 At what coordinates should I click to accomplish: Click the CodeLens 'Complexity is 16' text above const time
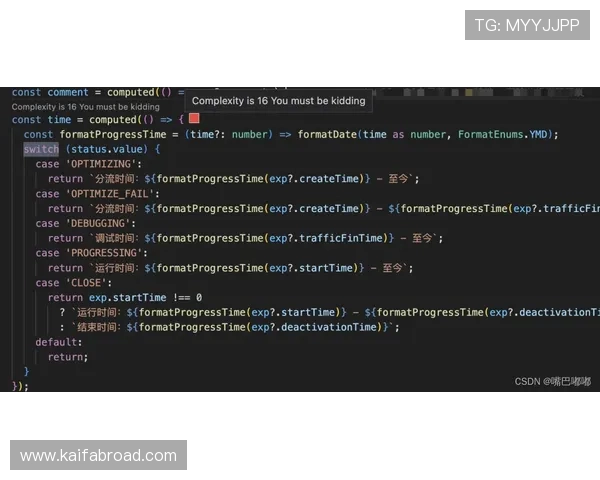85,106
